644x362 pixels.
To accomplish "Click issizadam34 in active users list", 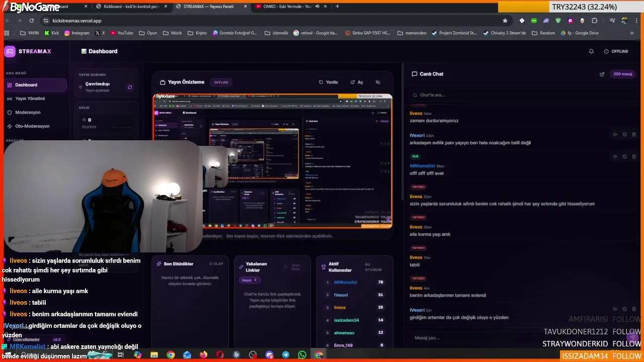I will point(347,320).
